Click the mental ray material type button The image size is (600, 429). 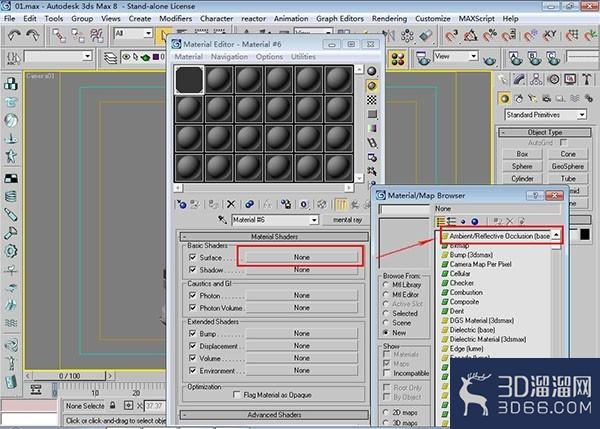(347, 220)
